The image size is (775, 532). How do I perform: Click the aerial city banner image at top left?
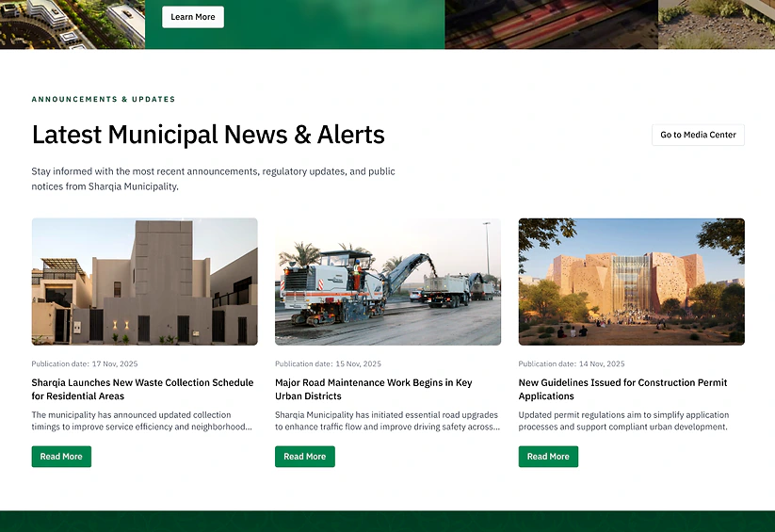click(x=73, y=24)
